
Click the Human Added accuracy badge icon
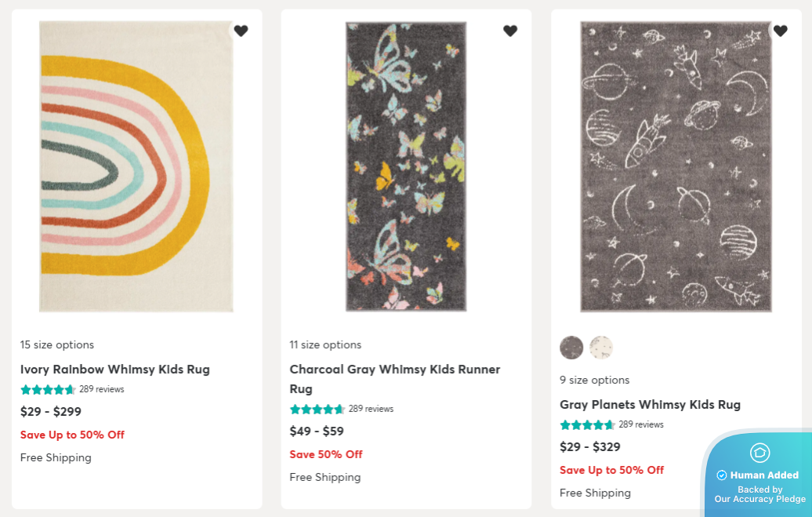click(759, 453)
